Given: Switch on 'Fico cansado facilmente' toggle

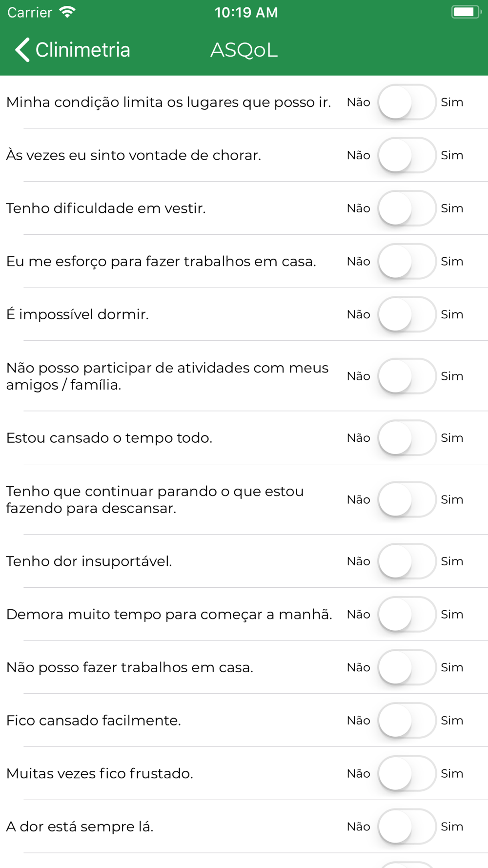Looking at the screenshot, I should click(407, 721).
